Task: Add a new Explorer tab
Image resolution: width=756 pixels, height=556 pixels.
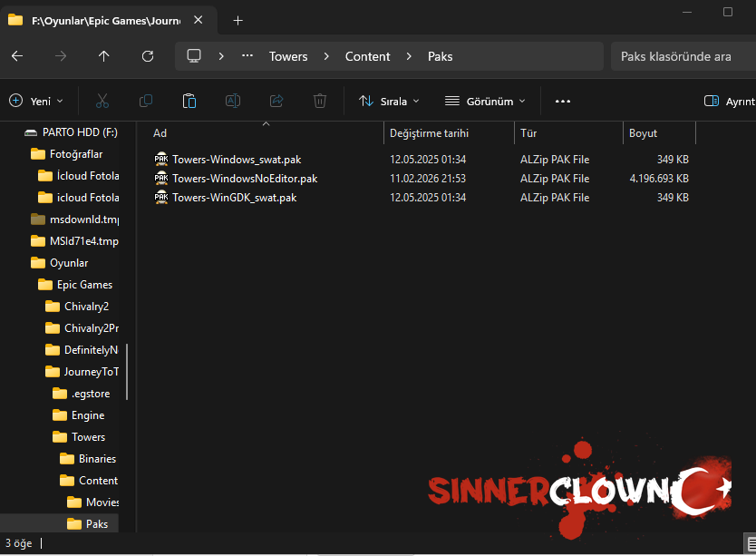Action: pos(237,20)
